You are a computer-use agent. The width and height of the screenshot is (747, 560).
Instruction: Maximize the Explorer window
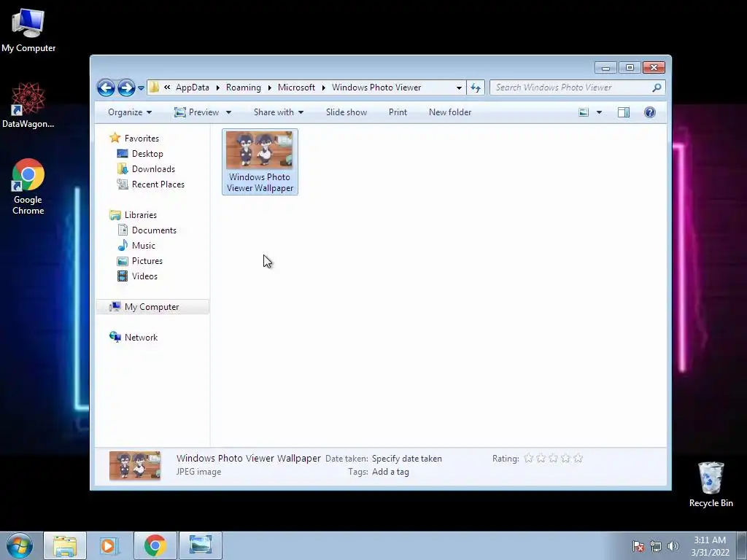(x=630, y=68)
